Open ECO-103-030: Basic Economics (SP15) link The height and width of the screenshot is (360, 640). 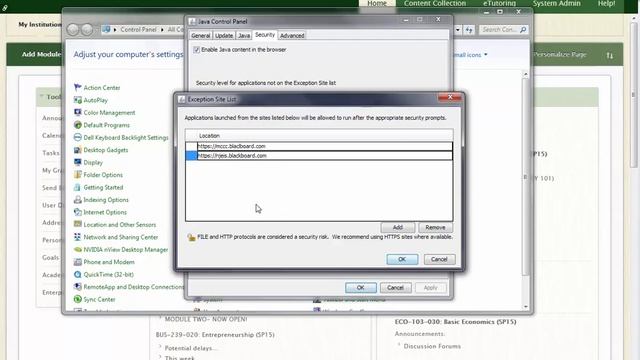coord(456,322)
